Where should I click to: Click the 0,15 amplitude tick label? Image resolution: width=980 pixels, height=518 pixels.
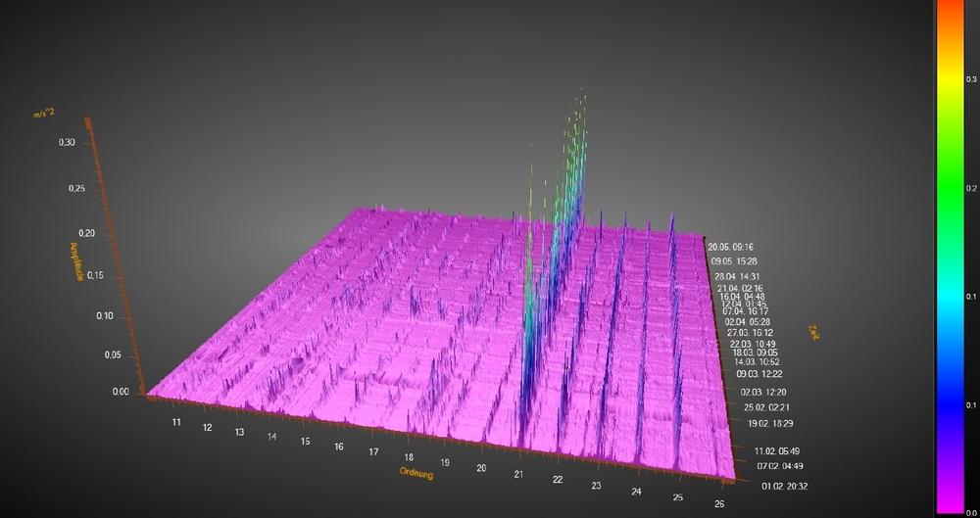[95, 276]
